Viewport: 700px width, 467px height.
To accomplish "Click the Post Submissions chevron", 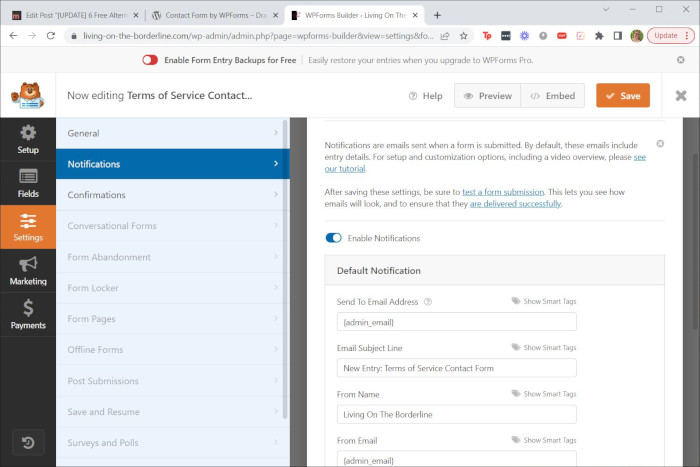I will pos(276,380).
